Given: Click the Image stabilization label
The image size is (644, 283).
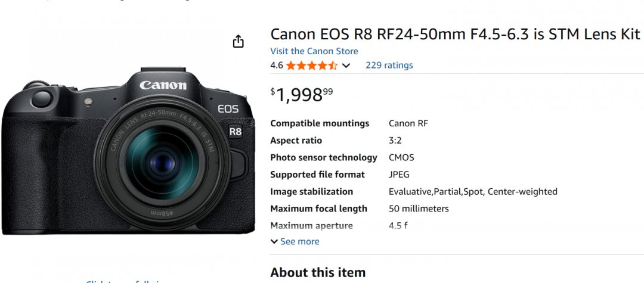Looking at the screenshot, I should pyautogui.click(x=311, y=192).
